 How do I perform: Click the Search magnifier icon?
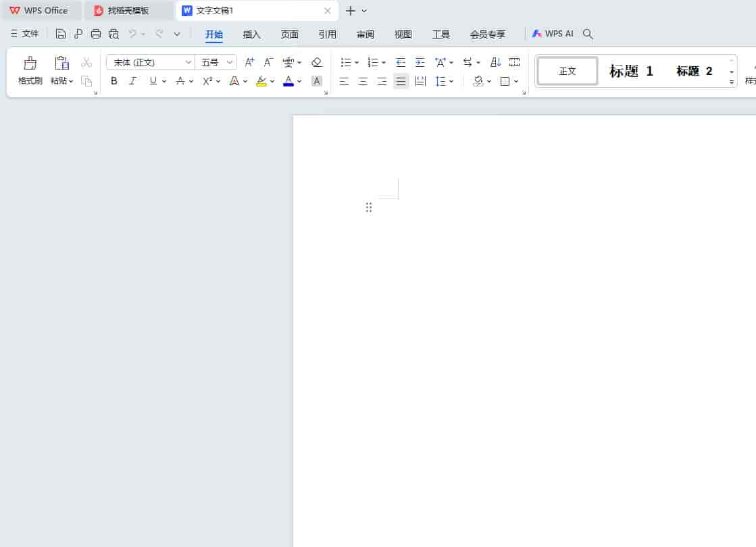pyautogui.click(x=588, y=34)
